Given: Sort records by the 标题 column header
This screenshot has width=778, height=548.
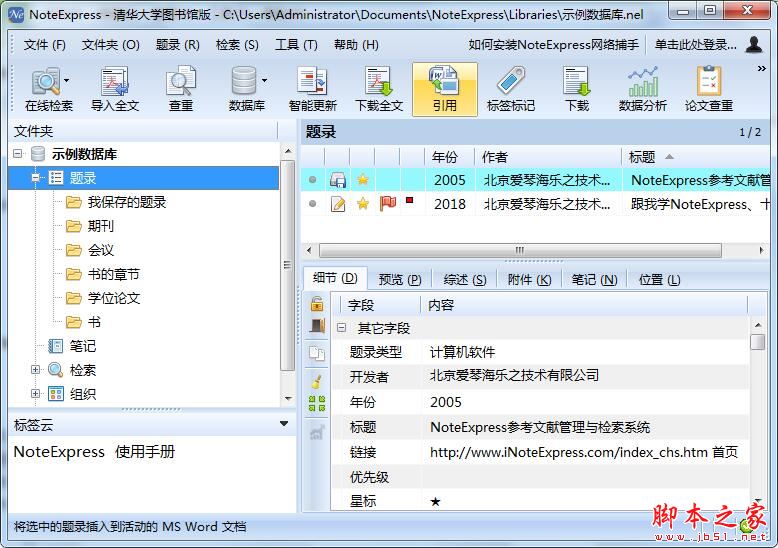Looking at the screenshot, I should tap(697, 157).
